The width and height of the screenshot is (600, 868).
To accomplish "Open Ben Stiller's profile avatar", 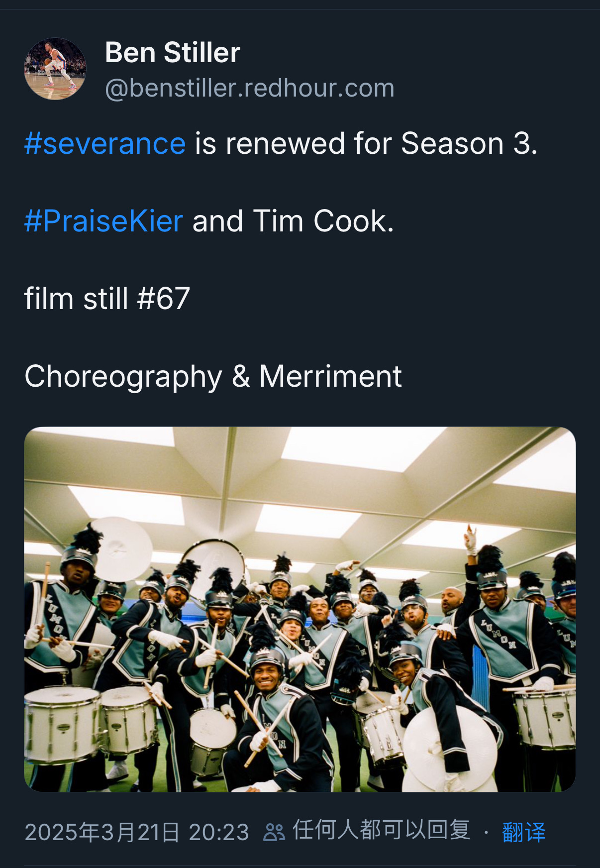I will coord(55,69).
